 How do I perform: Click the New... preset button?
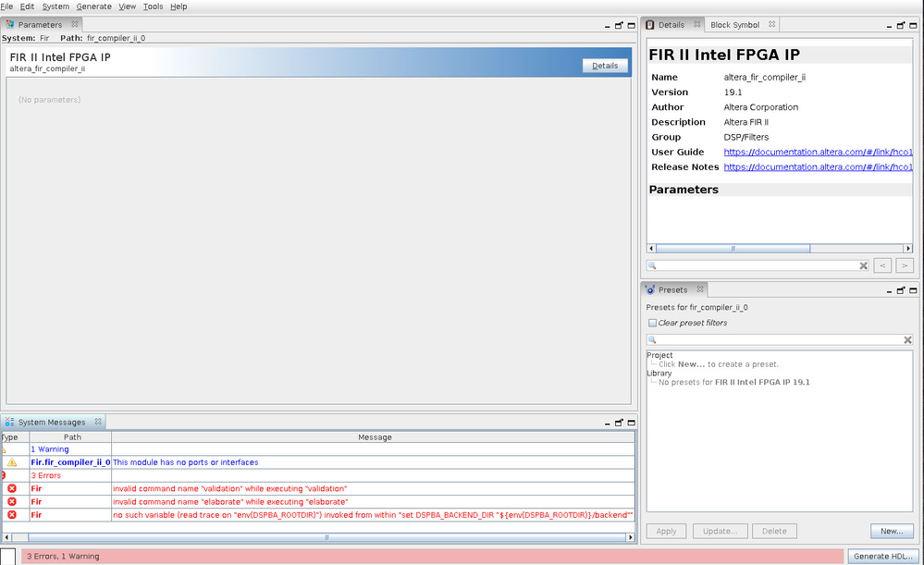click(892, 531)
